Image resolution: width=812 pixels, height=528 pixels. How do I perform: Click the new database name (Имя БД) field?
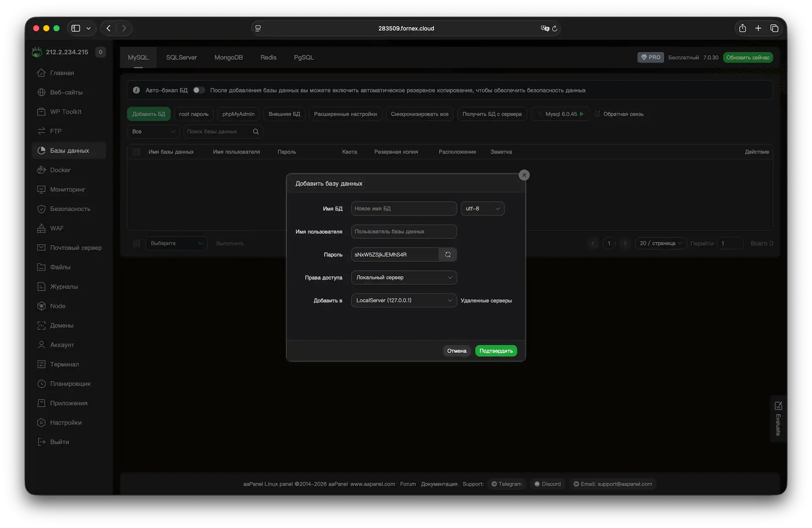tap(403, 209)
